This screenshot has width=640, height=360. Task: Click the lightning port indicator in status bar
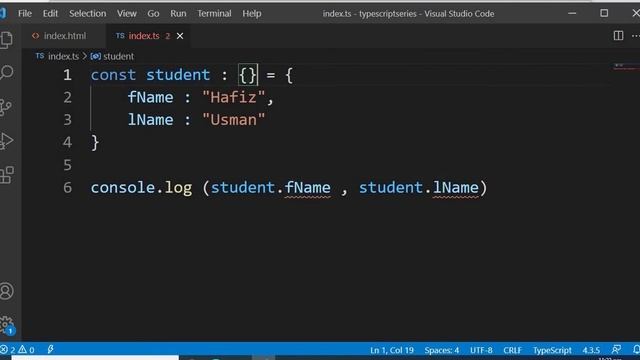tap(50, 349)
